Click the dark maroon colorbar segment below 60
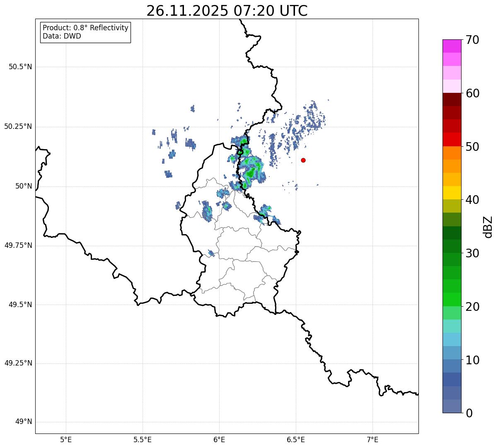This screenshot has height=448, width=498. [x=452, y=99]
